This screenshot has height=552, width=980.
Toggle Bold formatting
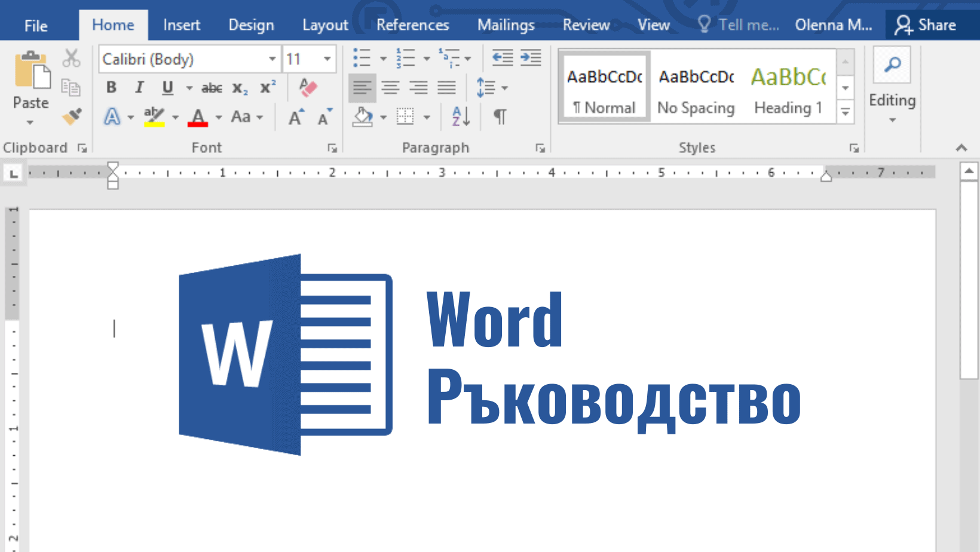tap(111, 88)
